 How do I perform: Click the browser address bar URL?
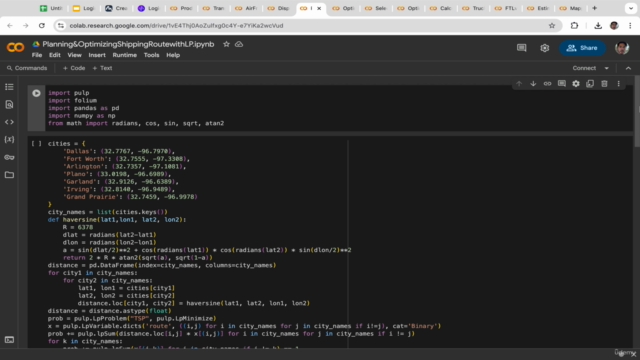(x=176, y=26)
